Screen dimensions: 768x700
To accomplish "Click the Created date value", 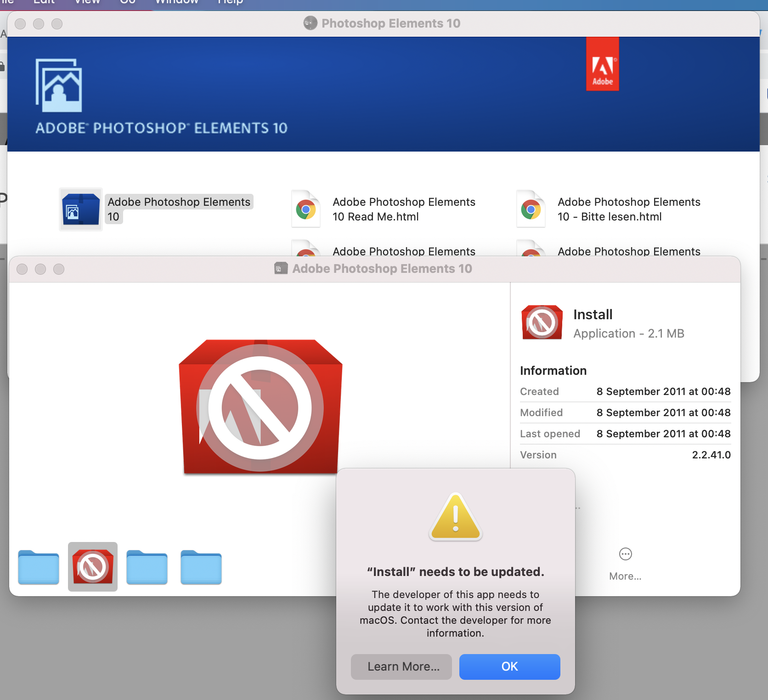I will [663, 391].
